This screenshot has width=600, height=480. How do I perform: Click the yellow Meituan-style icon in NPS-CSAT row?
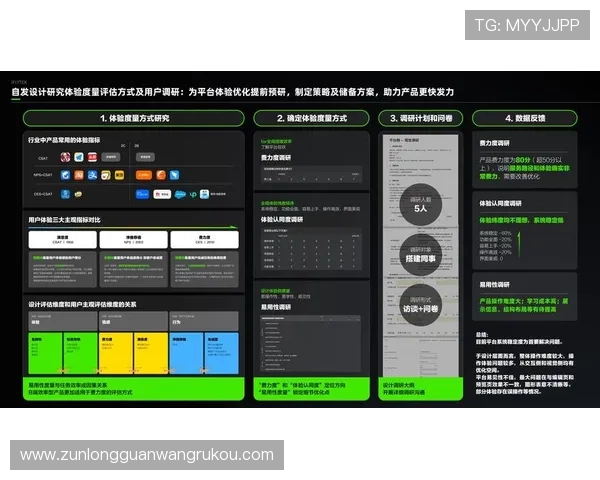click(x=119, y=175)
